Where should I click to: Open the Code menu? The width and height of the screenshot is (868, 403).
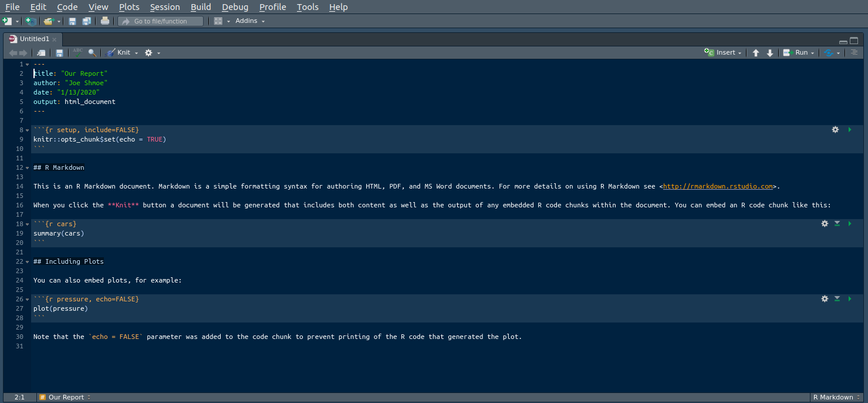click(67, 7)
